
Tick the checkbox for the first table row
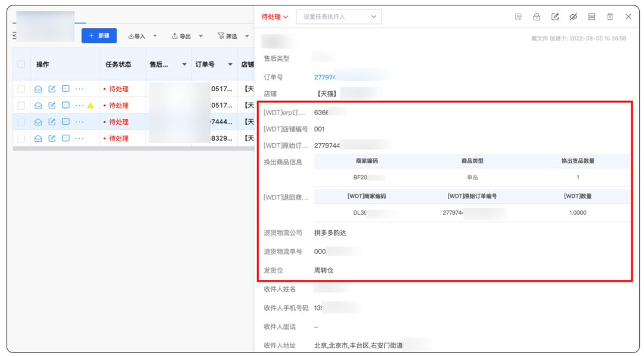coord(21,89)
